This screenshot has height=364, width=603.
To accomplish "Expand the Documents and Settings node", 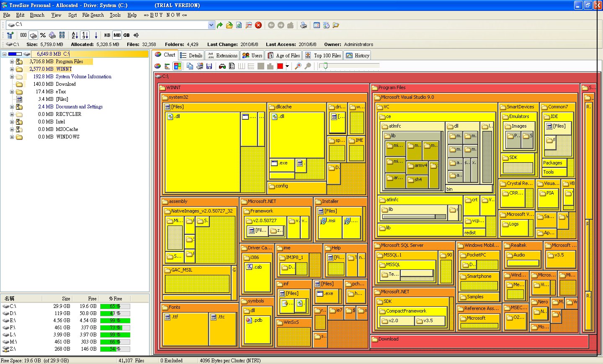I will [x=12, y=107].
